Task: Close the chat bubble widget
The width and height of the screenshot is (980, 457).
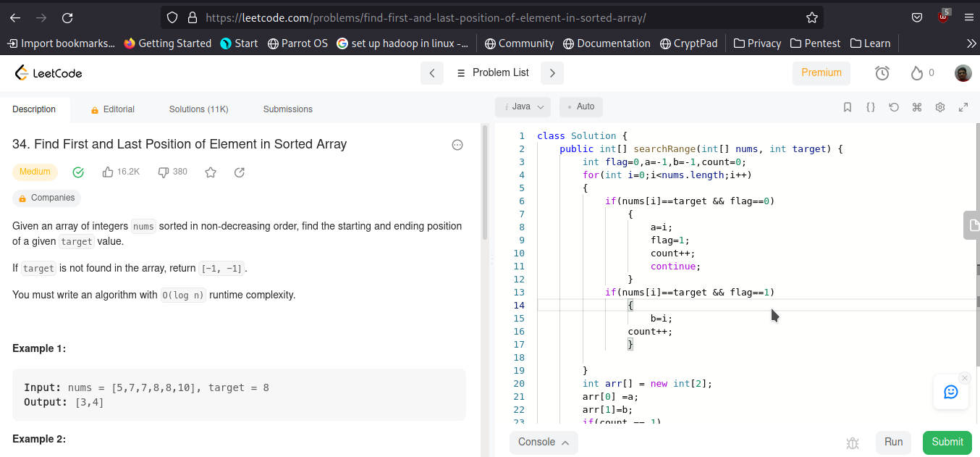Action: click(x=964, y=378)
